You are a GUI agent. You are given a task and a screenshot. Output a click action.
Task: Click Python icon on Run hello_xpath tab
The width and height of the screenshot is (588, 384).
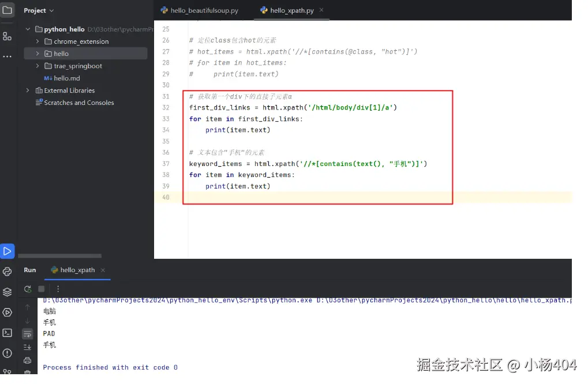(x=54, y=270)
